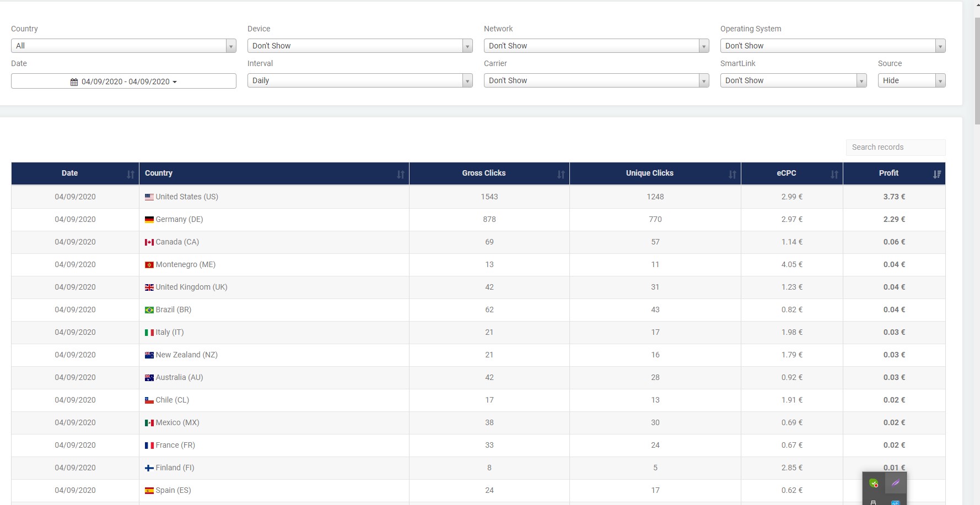The height and width of the screenshot is (505, 980).
Task: Click the Canada flag icon
Action: [x=149, y=242]
